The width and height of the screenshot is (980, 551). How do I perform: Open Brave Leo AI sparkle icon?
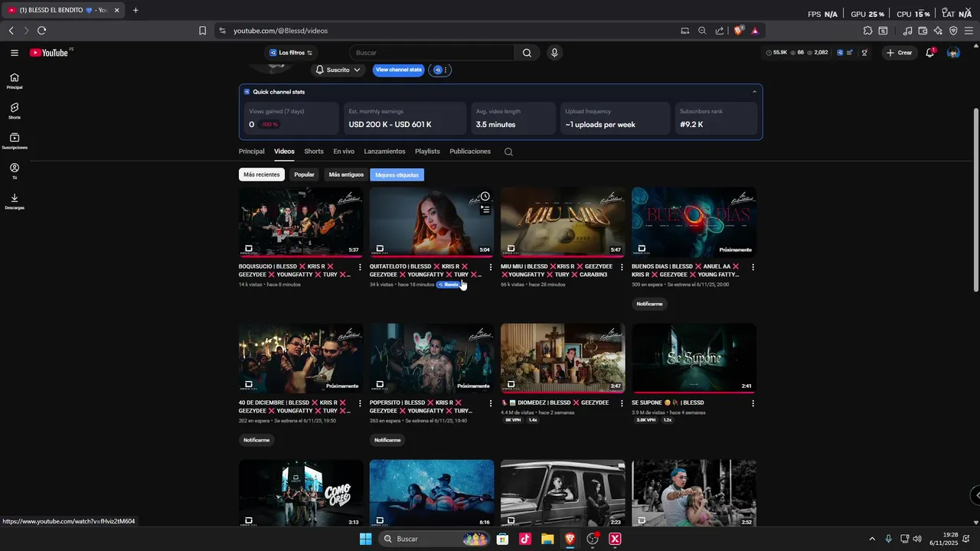tap(938, 31)
